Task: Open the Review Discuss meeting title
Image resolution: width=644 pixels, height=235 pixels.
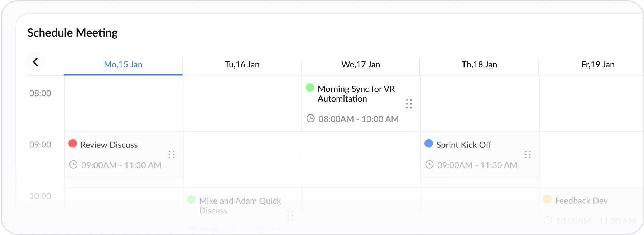Action: (109, 145)
